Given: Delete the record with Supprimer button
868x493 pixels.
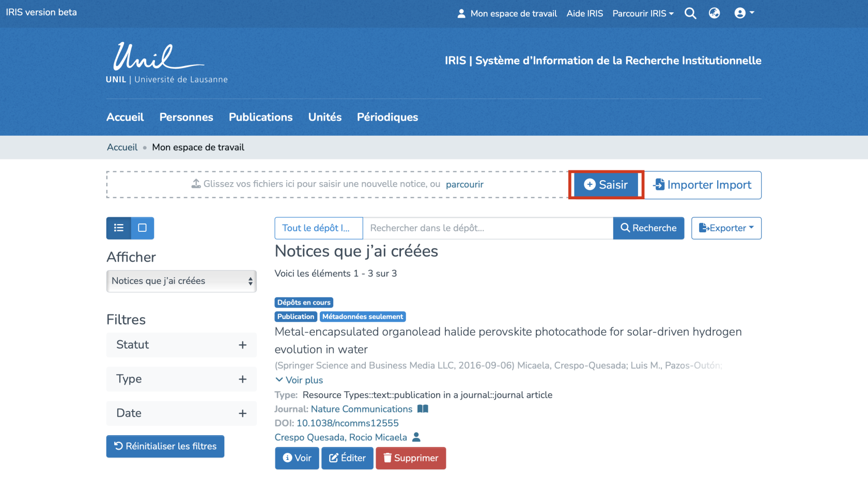Looking at the screenshot, I should [411, 458].
